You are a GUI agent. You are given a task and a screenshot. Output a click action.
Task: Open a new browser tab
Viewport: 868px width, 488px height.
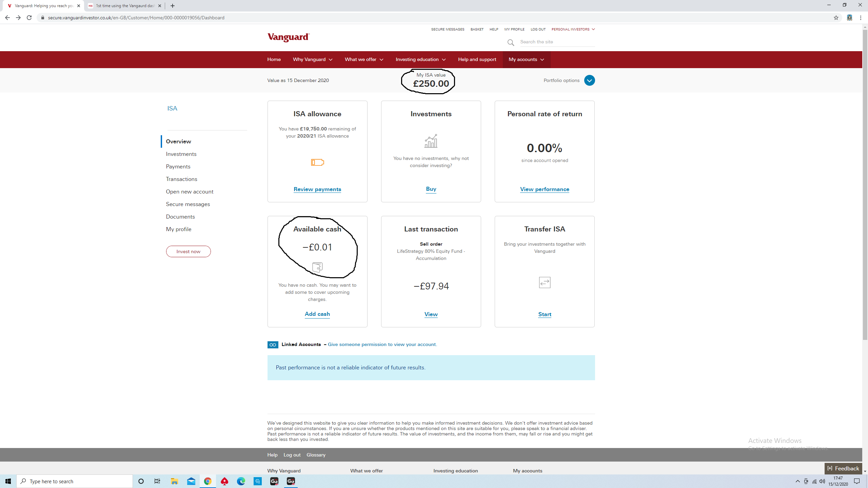point(173,6)
